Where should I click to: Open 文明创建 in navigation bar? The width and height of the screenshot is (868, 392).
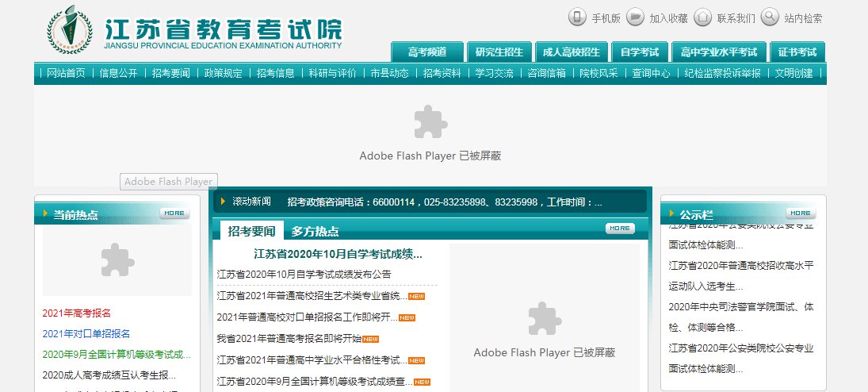pos(793,73)
